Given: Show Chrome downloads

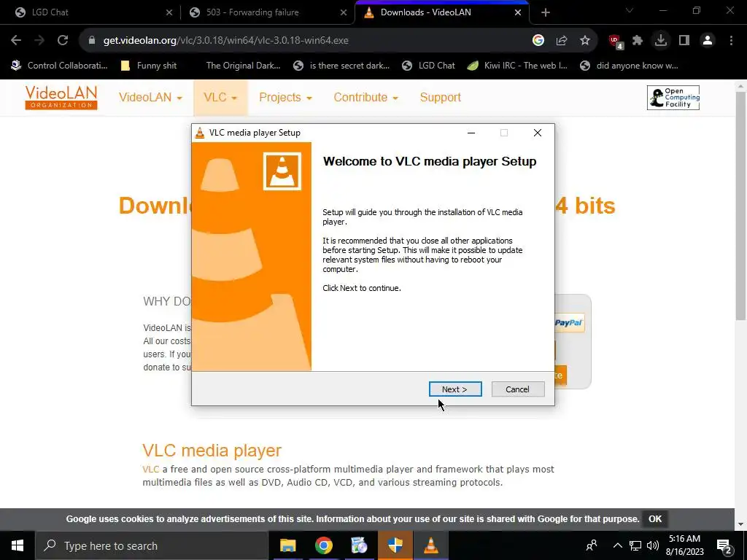Looking at the screenshot, I should [x=661, y=41].
